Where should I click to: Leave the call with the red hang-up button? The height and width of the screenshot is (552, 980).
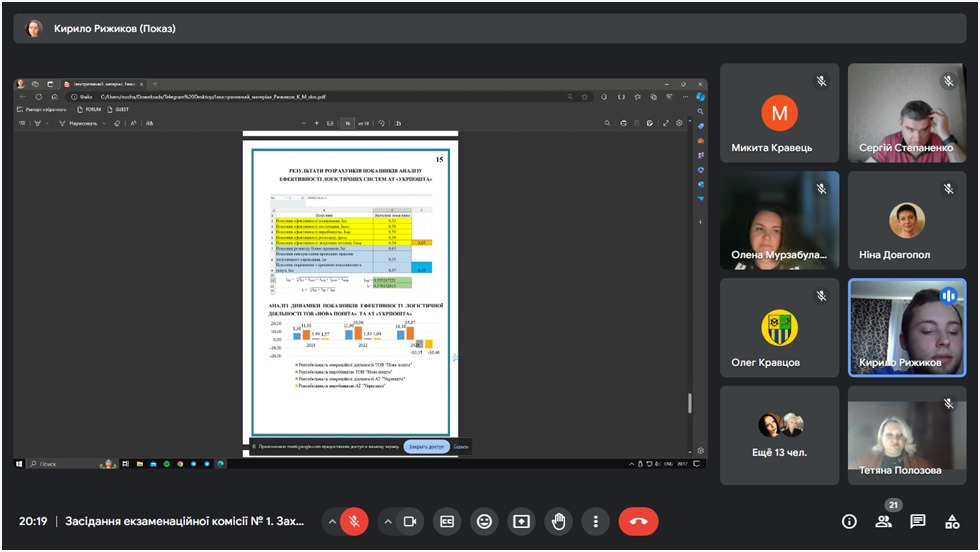pyautogui.click(x=638, y=521)
